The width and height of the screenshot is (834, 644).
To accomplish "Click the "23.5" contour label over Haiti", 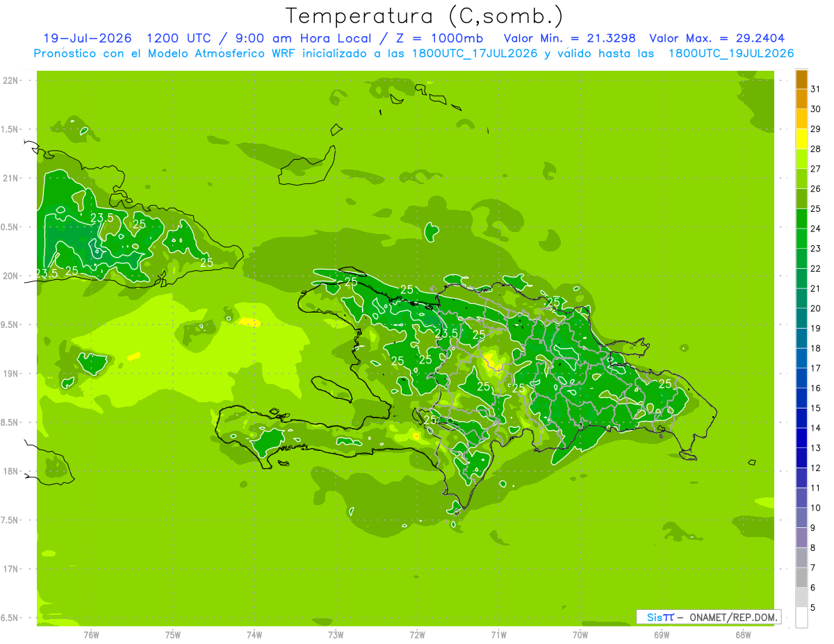I will 446,333.
